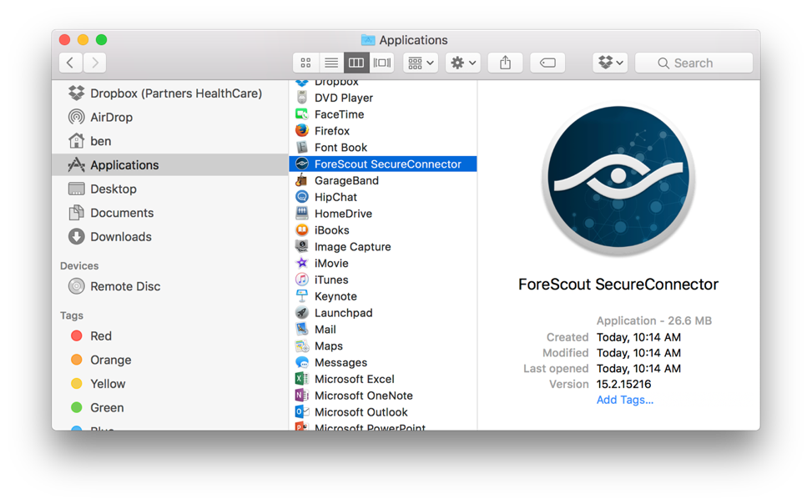Select the Mail app icon
Viewport: 812px width, 504px height.
[302, 330]
